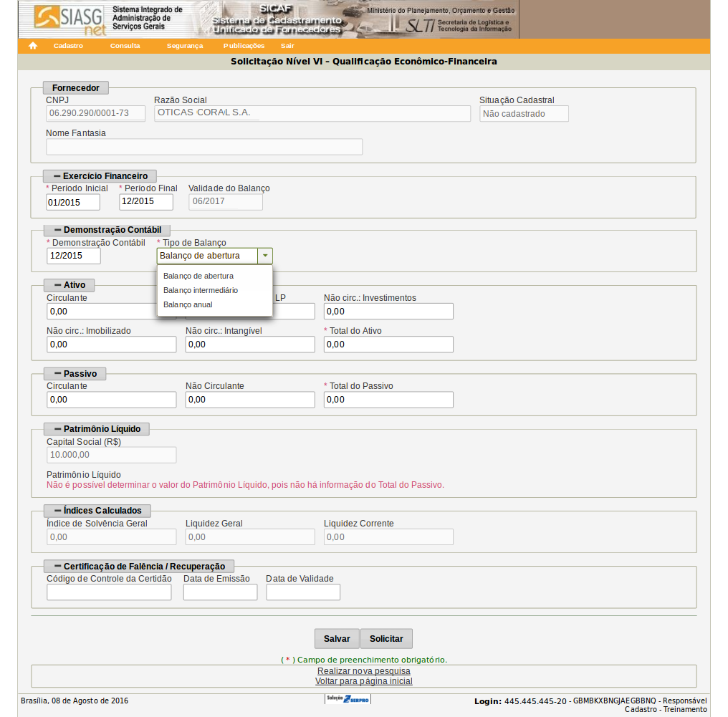This screenshot has height=717, width=728.
Task: Click the Serpro solution logo in footer
Action: (348, 699)
